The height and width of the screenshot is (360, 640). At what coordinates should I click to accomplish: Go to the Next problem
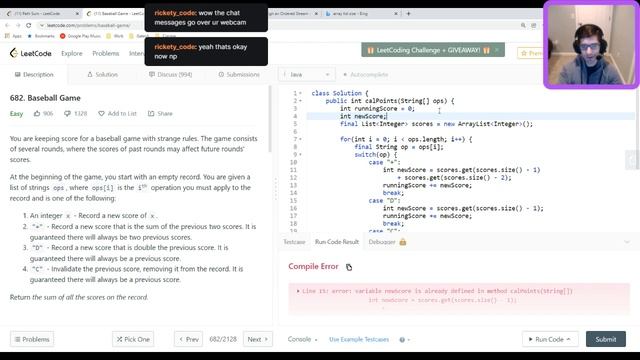pyautogui.click(x=258, y=339)
